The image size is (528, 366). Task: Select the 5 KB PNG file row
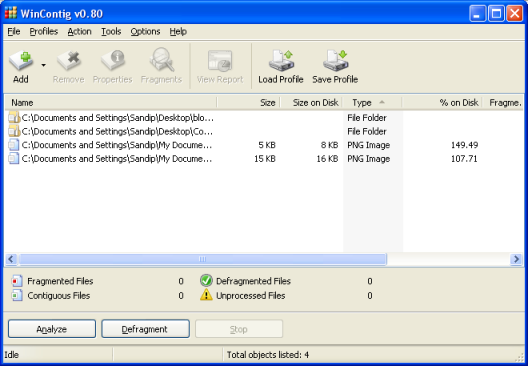(x=264, y=145)
